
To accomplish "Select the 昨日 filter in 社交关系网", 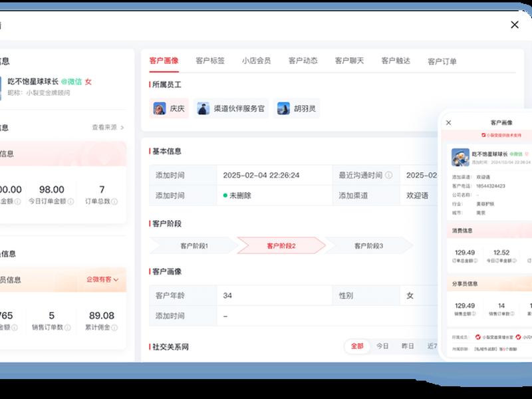I will coord(408,346).
